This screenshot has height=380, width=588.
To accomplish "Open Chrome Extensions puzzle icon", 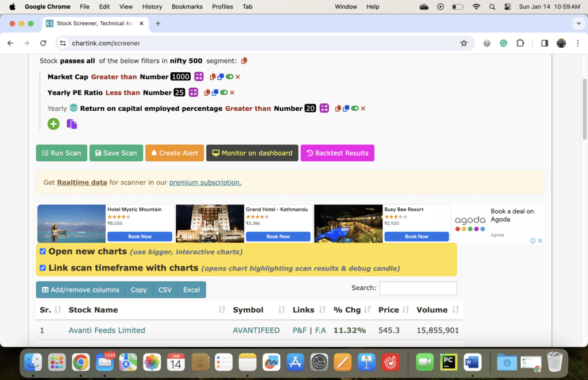I will point(520,43).
